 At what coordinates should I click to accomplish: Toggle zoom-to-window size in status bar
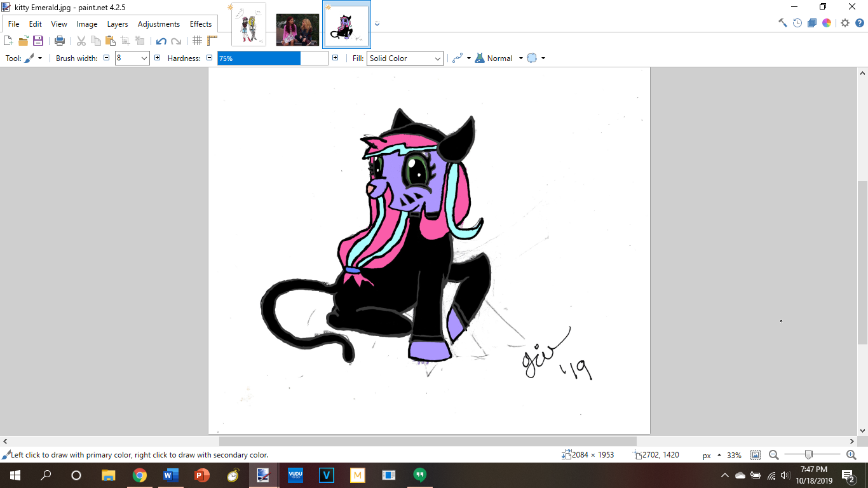pyautogui.click(x=756, y=455)
